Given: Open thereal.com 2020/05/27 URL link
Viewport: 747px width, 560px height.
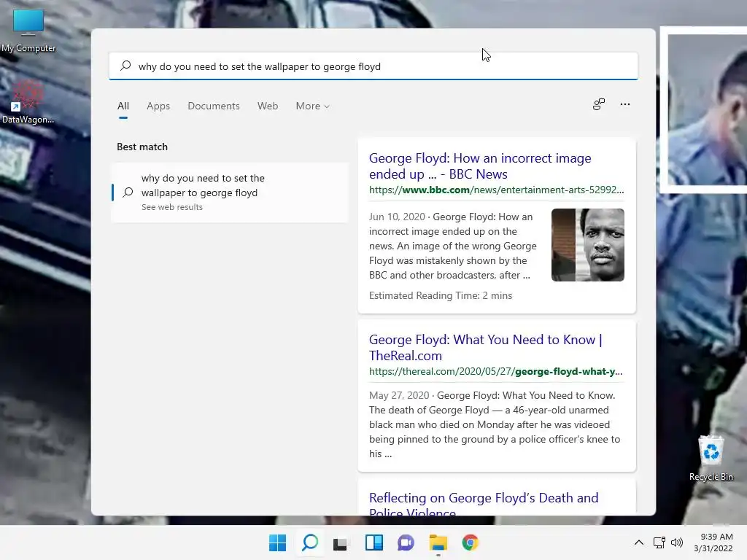Looking at the screenshot, I should click(x=495, y=371).
